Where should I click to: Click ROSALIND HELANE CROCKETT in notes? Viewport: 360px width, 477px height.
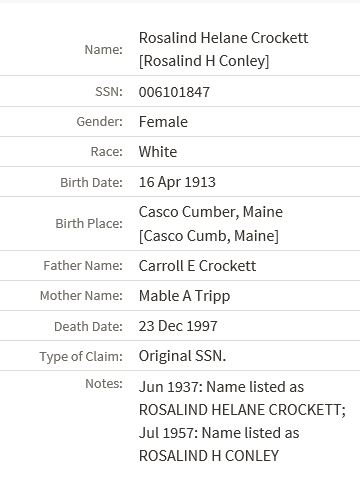tap(242, 410)
